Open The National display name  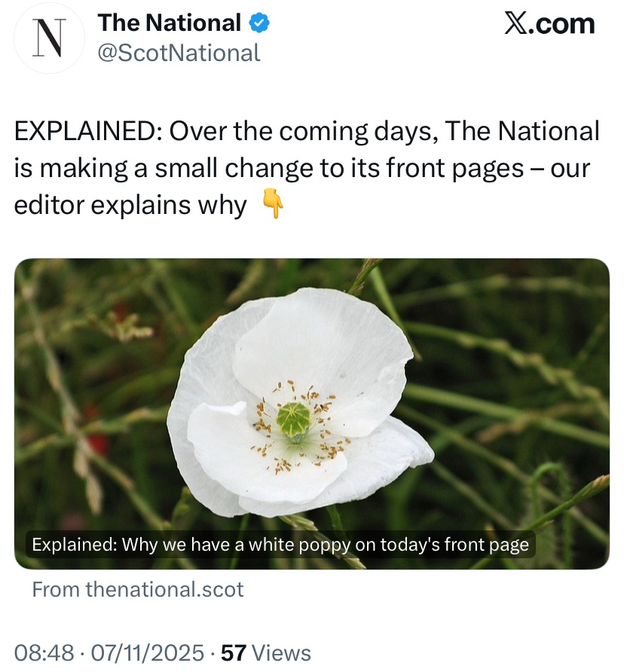(170, 23)
